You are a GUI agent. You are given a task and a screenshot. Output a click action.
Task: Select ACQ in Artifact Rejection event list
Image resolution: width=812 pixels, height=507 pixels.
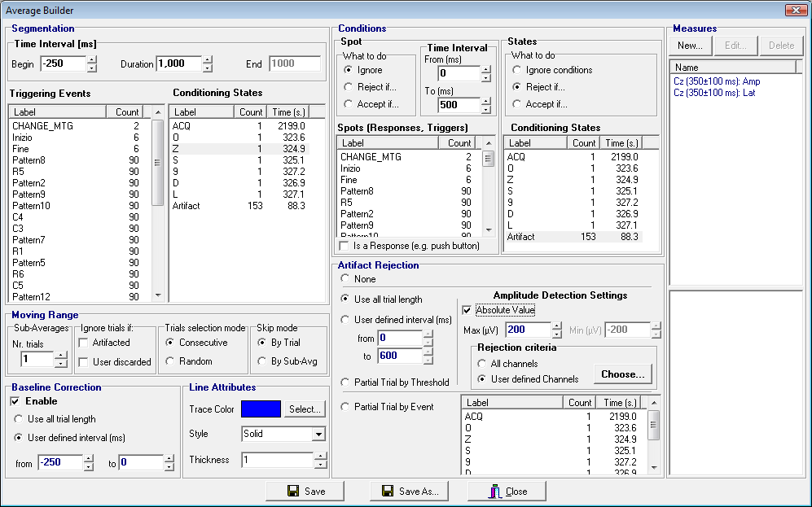(x=552, y=416)
